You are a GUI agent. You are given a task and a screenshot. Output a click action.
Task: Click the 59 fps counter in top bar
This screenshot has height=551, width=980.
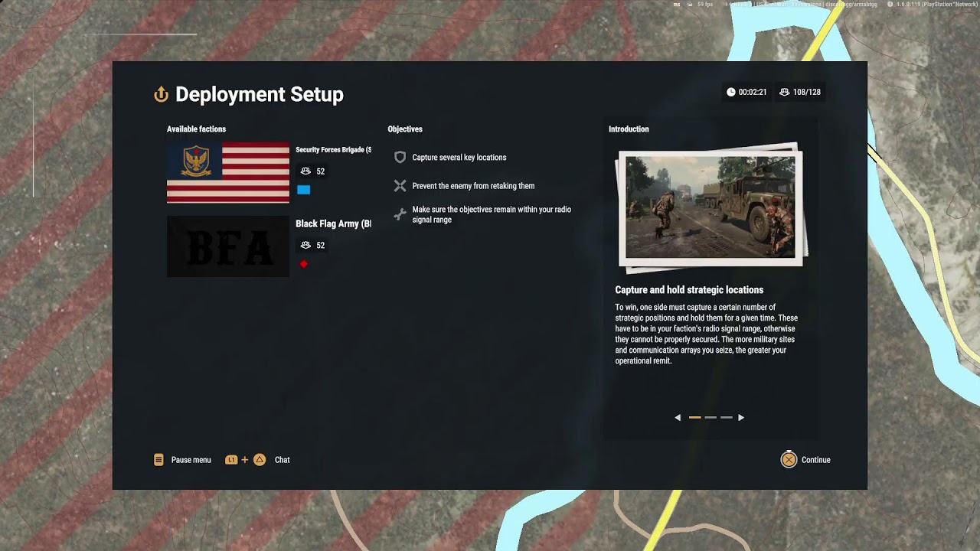point(704,5)
